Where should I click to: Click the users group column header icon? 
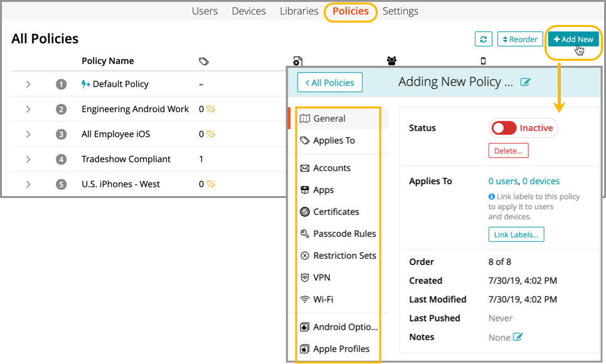(391, 61)
